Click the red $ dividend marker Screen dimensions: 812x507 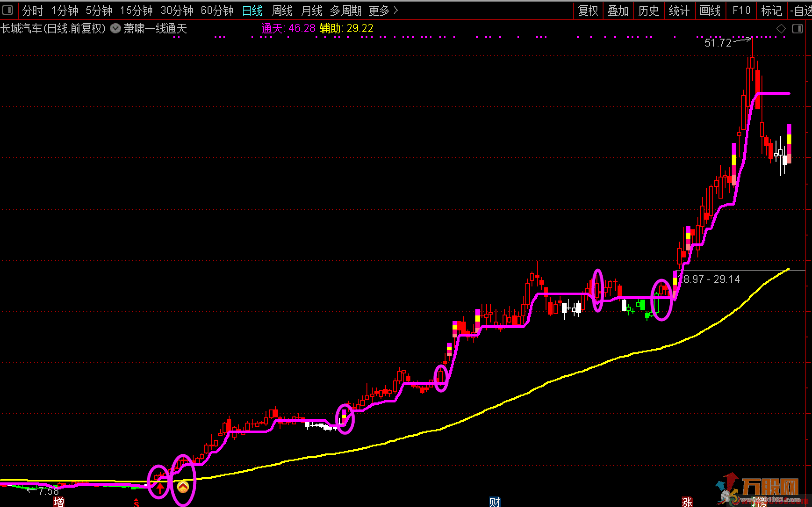click(x=137, y=502)
